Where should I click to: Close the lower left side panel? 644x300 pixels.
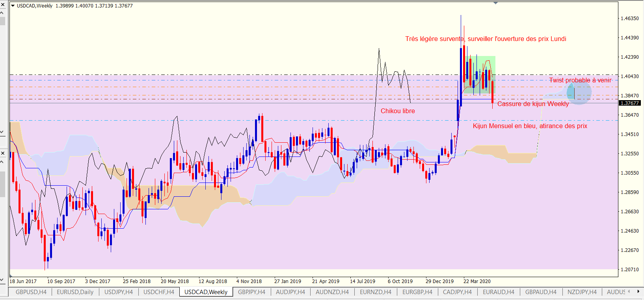pos(2,153)
